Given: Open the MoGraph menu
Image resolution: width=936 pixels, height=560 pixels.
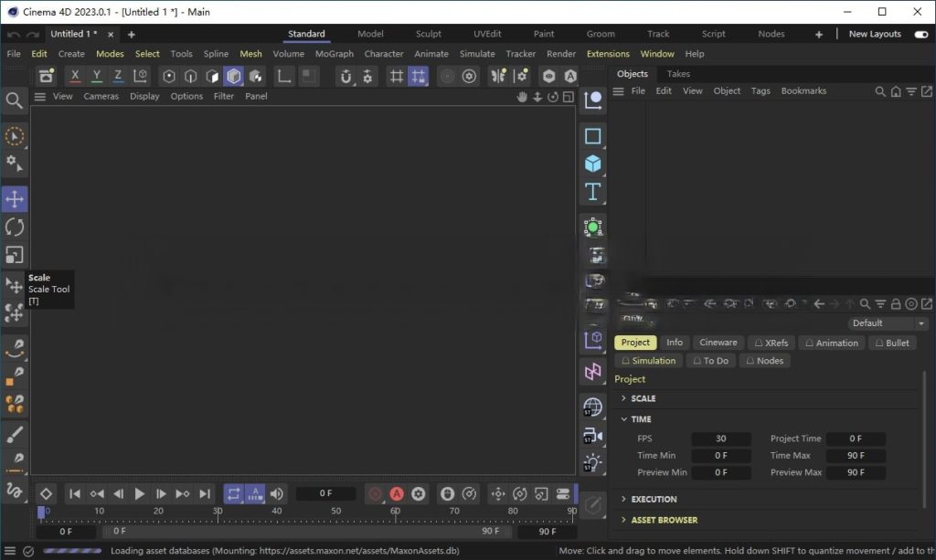Looking at the screenshot, I should [x=335, y=53].
